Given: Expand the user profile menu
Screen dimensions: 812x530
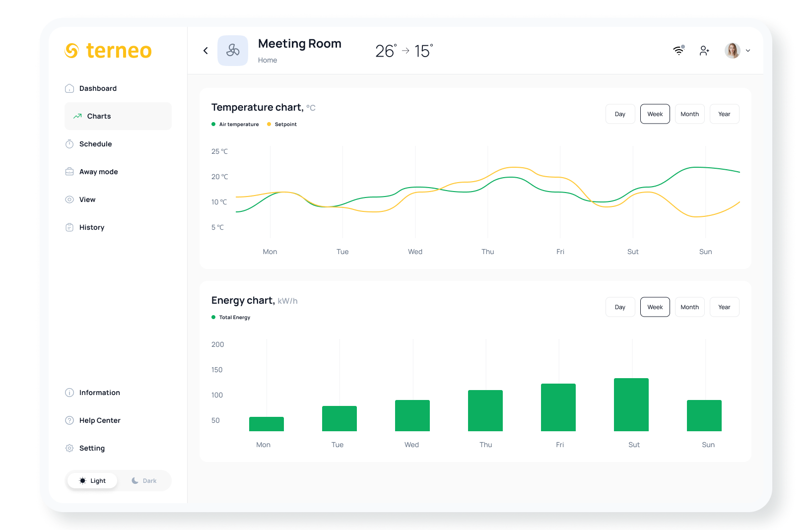Looking at the screenshot, I should point(738,50).
